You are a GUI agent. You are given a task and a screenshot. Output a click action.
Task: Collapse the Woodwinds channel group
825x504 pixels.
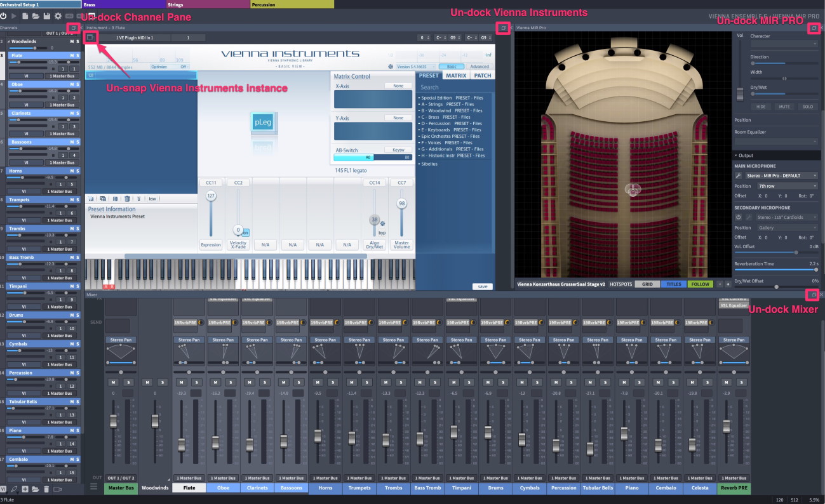coord(9,41)
